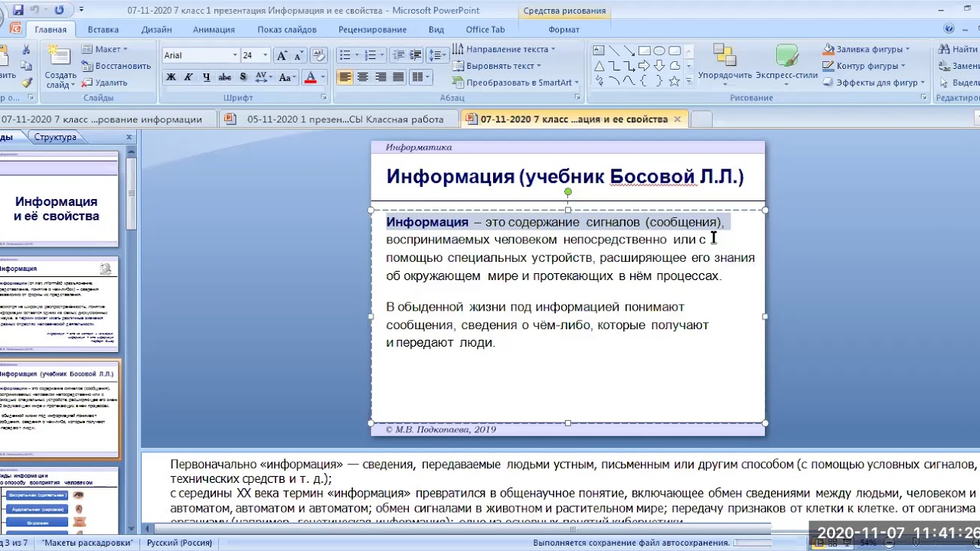This screenshot has width=980, height=551.
Task: Toggle strikethrough (abc) formatting
Action: [224, 77]
